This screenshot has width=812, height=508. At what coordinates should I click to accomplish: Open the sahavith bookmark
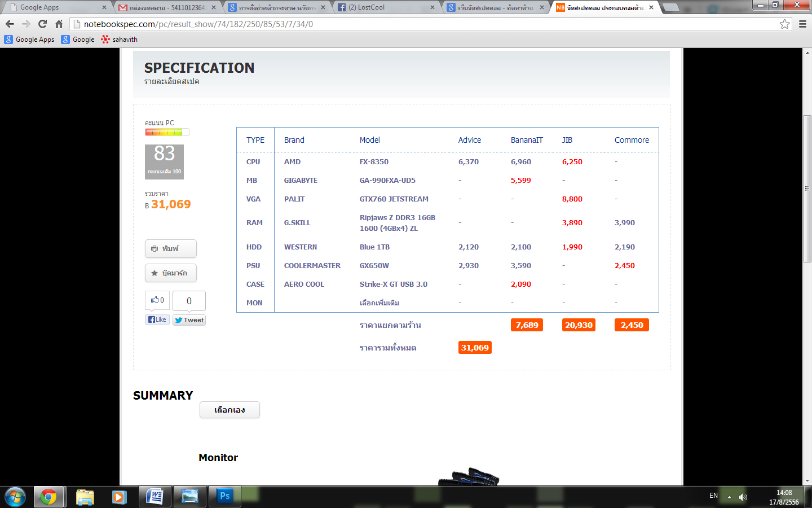click(119, 40)
